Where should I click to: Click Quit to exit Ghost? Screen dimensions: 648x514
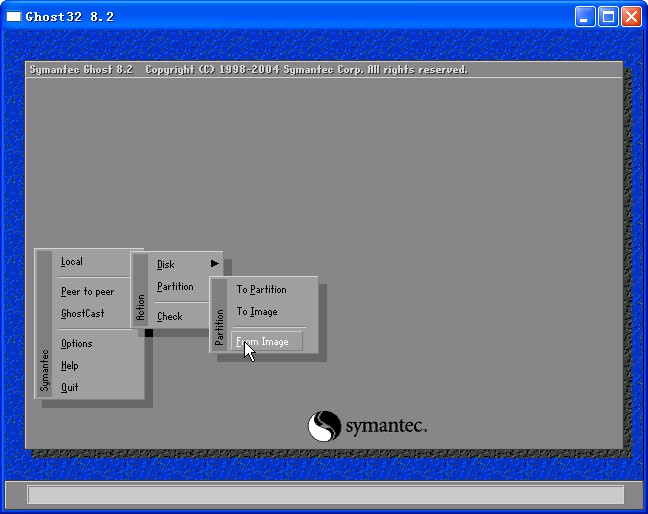coord(69,388)
